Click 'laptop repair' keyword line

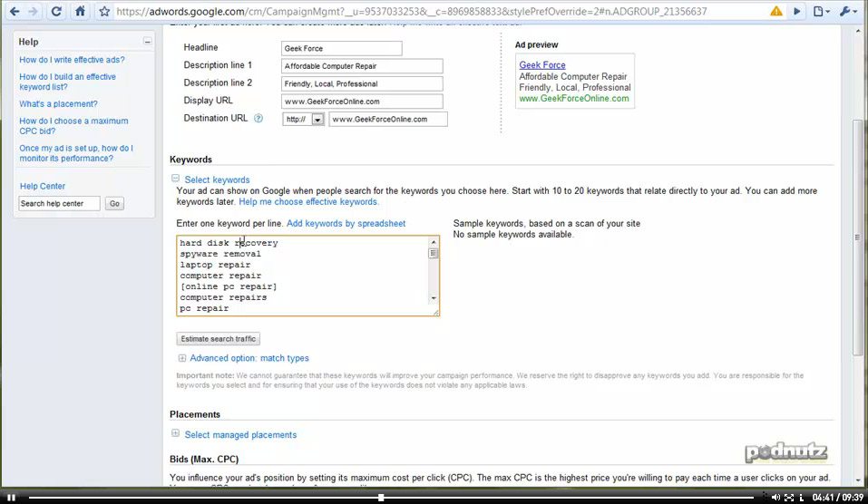[215, 265]
